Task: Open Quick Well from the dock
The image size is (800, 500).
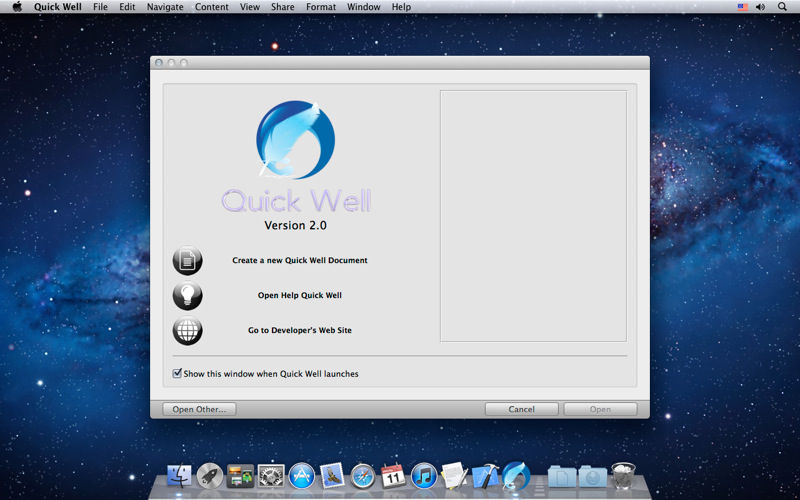Action: tap(516, 475)
